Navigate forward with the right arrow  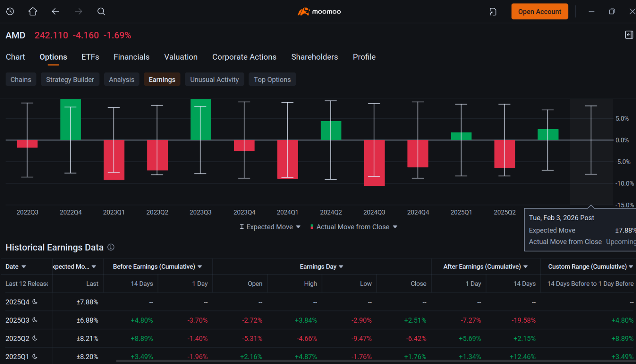(78, 12)
